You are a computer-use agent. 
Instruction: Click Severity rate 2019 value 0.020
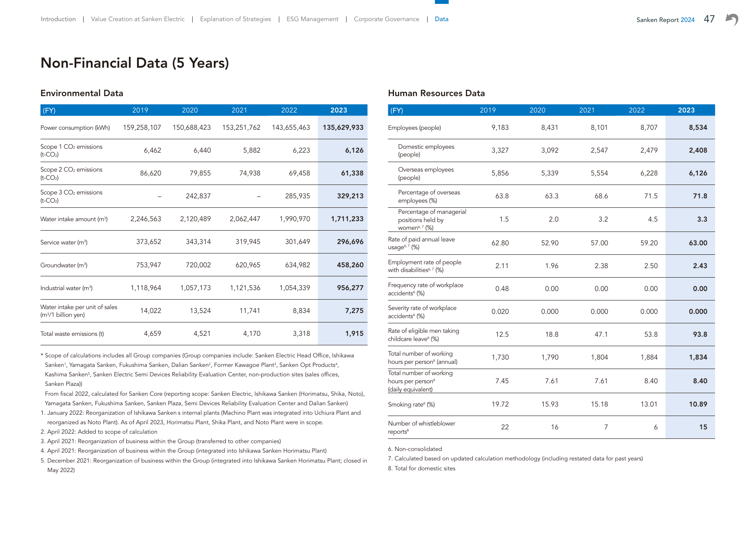pos(500,312)
